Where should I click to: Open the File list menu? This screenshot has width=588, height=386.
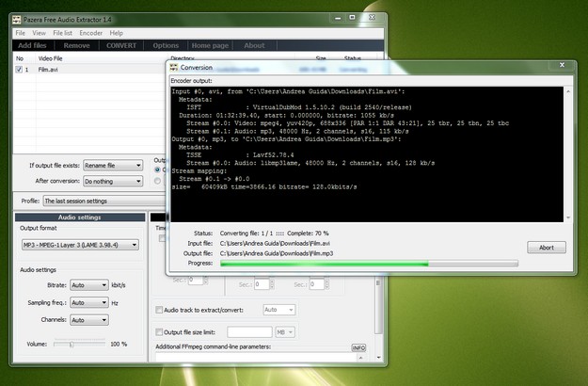coord(63,33)
